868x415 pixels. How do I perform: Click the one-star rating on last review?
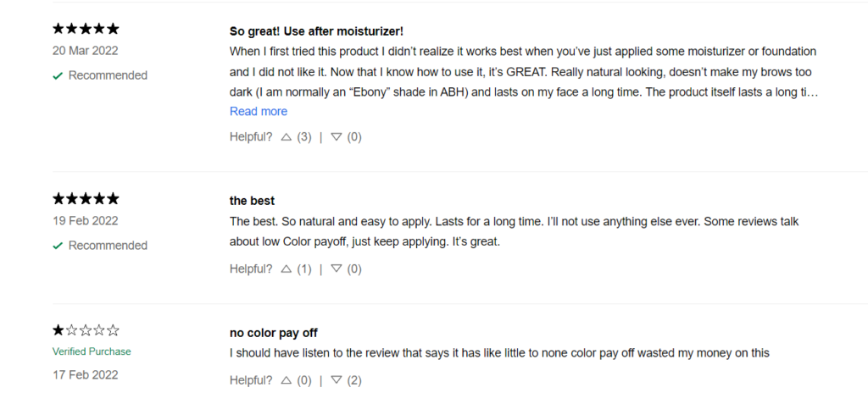(x=86, y=331)
